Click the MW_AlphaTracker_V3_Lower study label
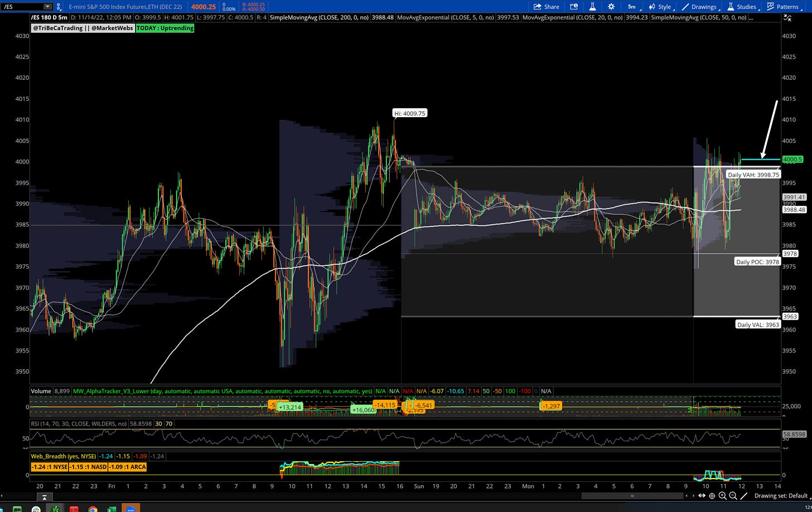 (x=222, y=391)
